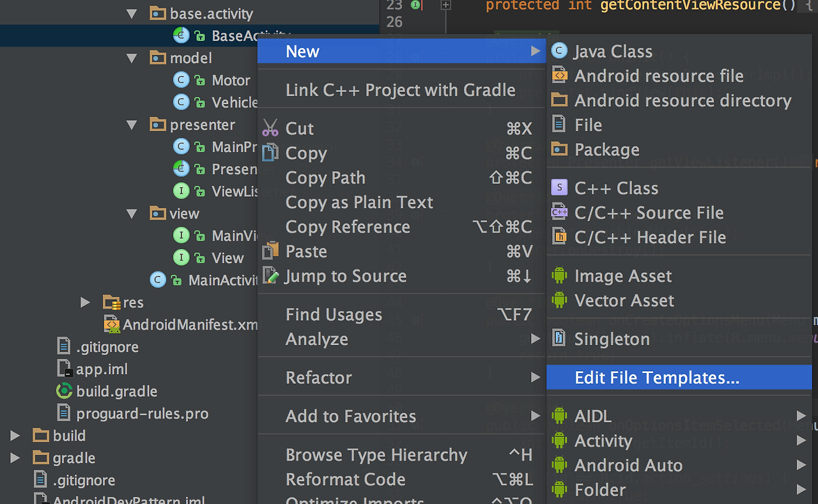
Task: Select the Motor class in tree
Action: (231, 80)
